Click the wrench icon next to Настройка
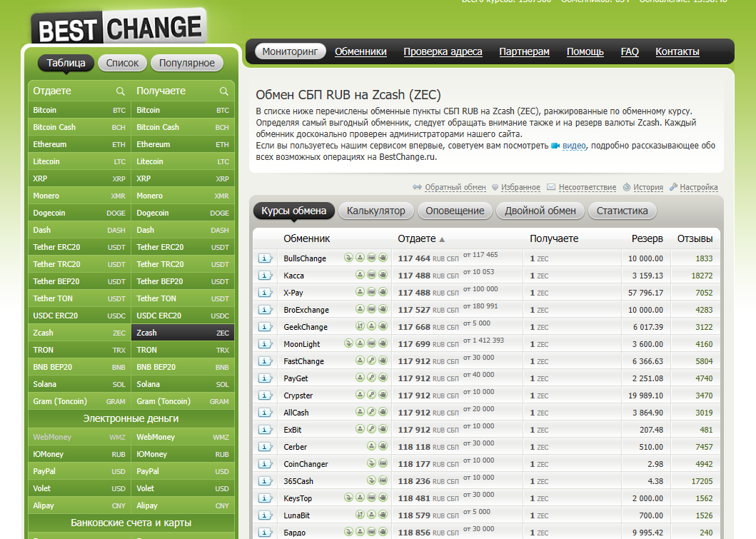756x539 pixels. (674, 187)
